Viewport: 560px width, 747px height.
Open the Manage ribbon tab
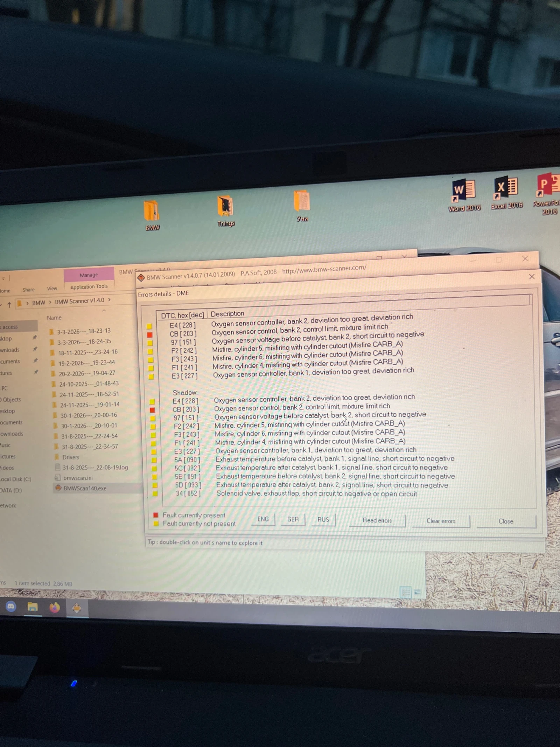point(89,275)
